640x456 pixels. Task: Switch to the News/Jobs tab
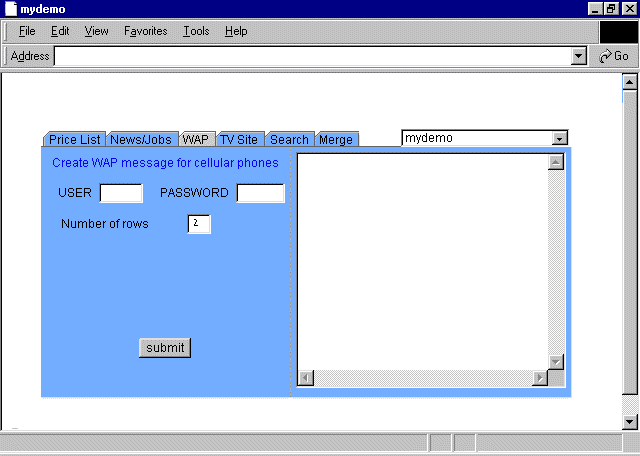pyautogui.click(x=141, y=140)
